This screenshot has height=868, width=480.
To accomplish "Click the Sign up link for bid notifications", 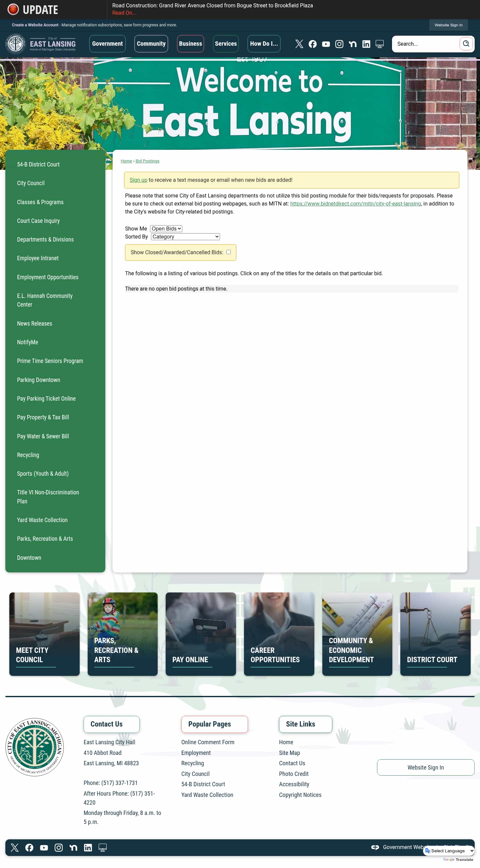I will click(x=138, y=180).
